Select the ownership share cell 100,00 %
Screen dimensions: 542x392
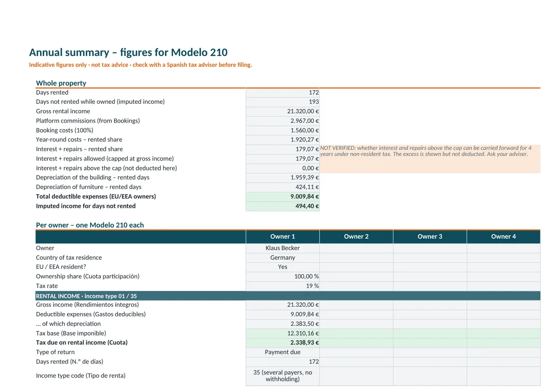283,277
